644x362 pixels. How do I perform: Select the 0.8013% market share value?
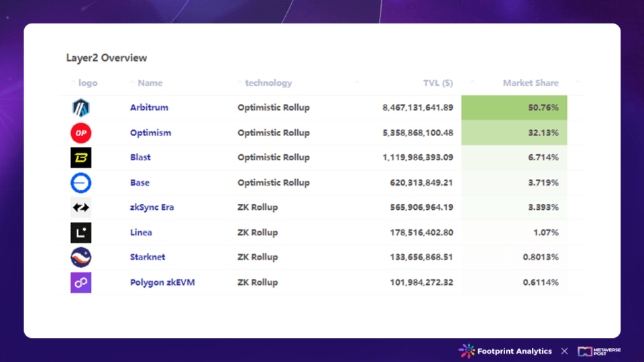point(541,257)
